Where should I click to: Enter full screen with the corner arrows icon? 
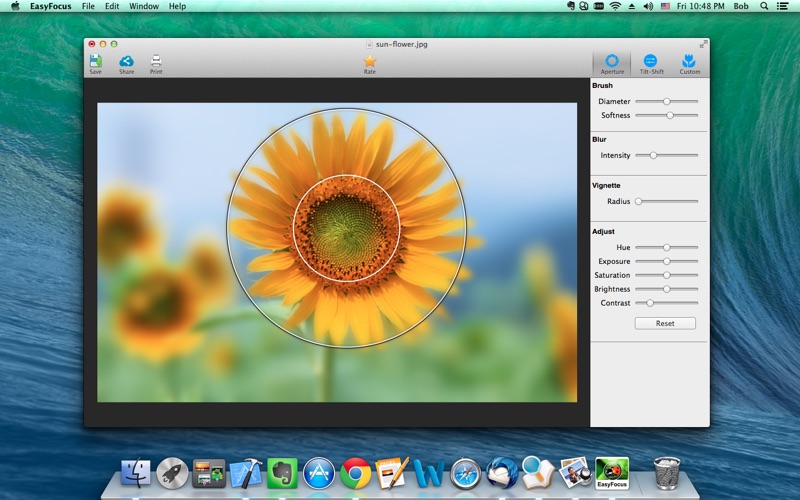(703, 44)
